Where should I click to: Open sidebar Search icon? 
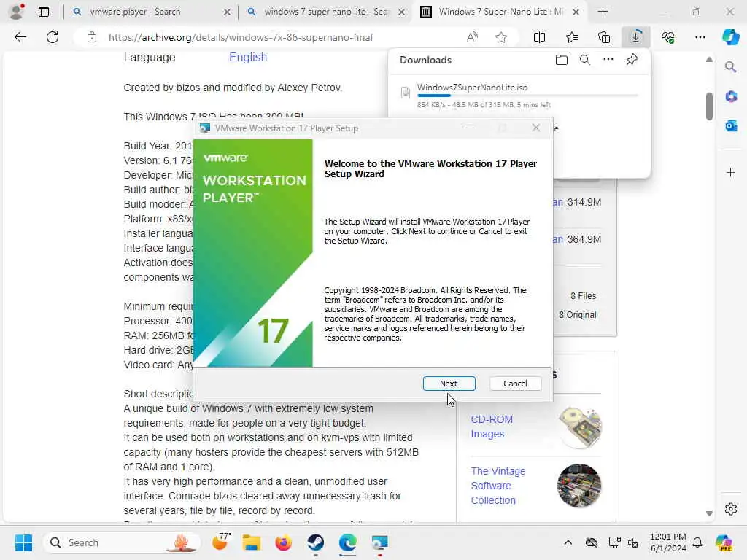(x=730, y=67)
